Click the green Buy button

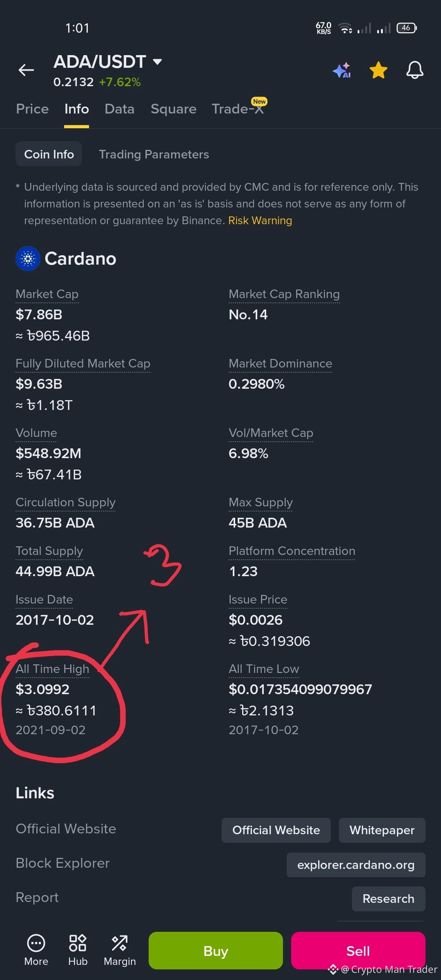point(216,951)
